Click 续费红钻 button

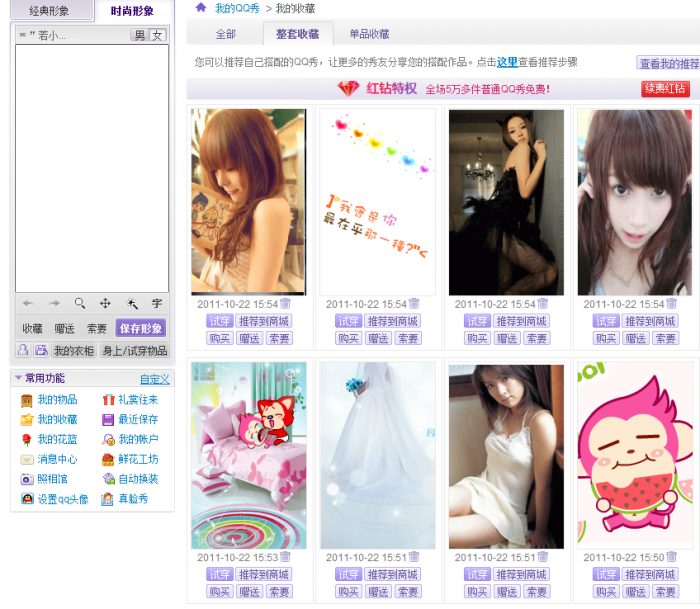pyautogui.click(x=665, y=89)
